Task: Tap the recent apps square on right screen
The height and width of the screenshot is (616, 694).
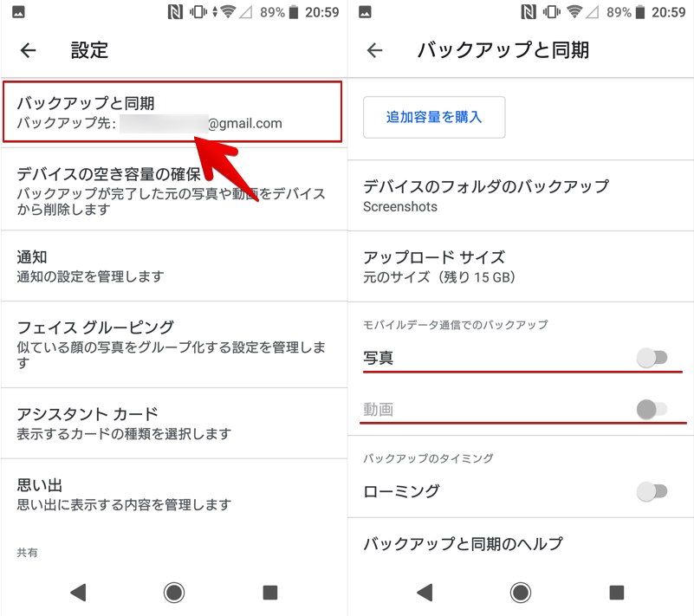Action: (617, 592)
